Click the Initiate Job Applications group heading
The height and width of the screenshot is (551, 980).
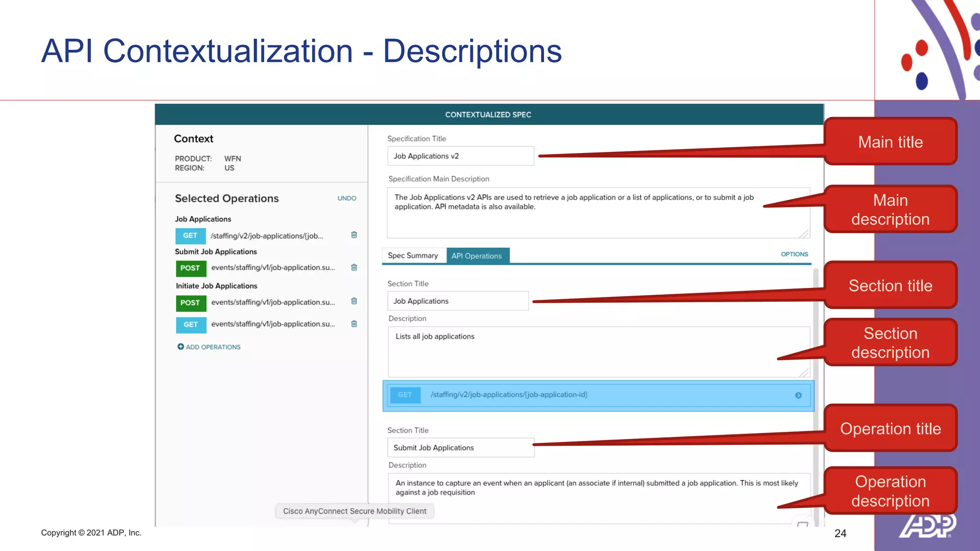(216, 286)
